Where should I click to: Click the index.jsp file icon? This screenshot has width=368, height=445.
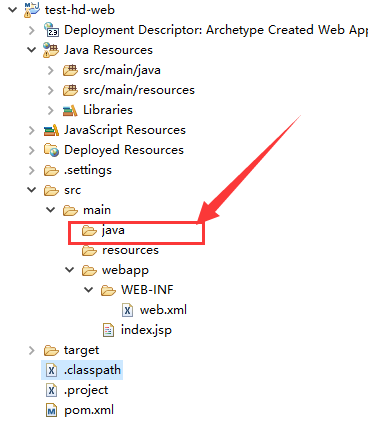pyautogui.click(x=108, y=330)
